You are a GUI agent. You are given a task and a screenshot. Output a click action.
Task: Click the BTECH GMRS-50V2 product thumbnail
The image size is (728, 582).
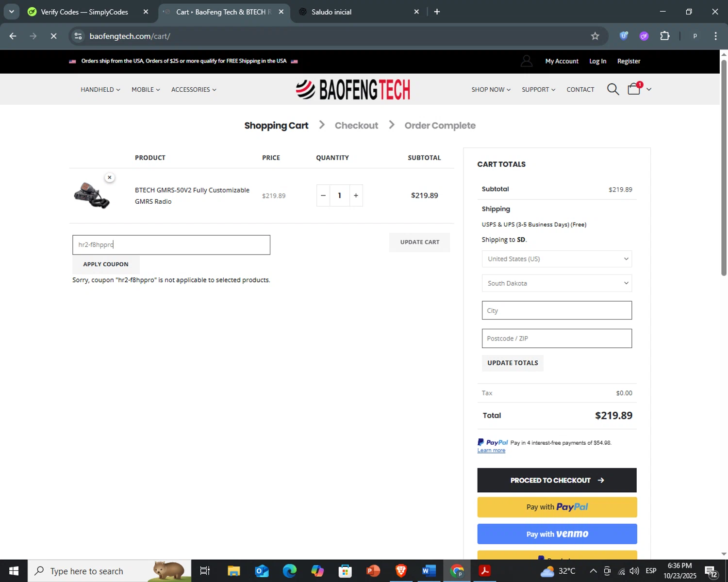pos(92,195)
